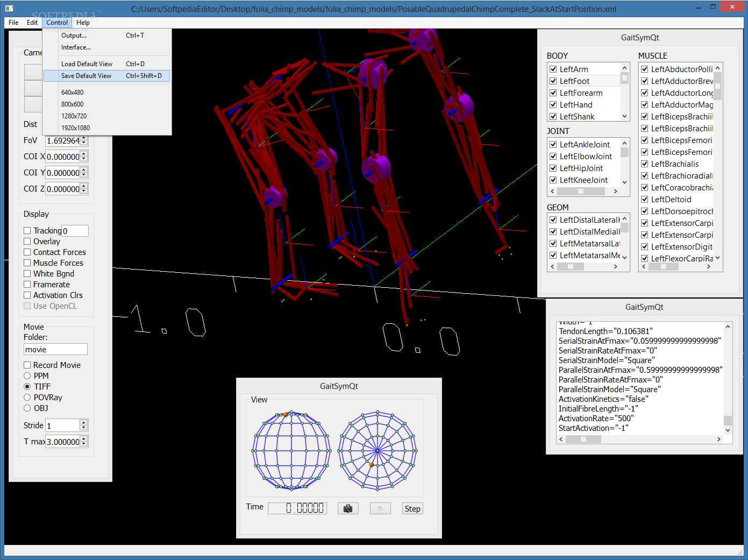Viewport: 748px width, 560px height.
Task: Click the Time LCD display
Action: pyautogui.click(x=297, y=508)
